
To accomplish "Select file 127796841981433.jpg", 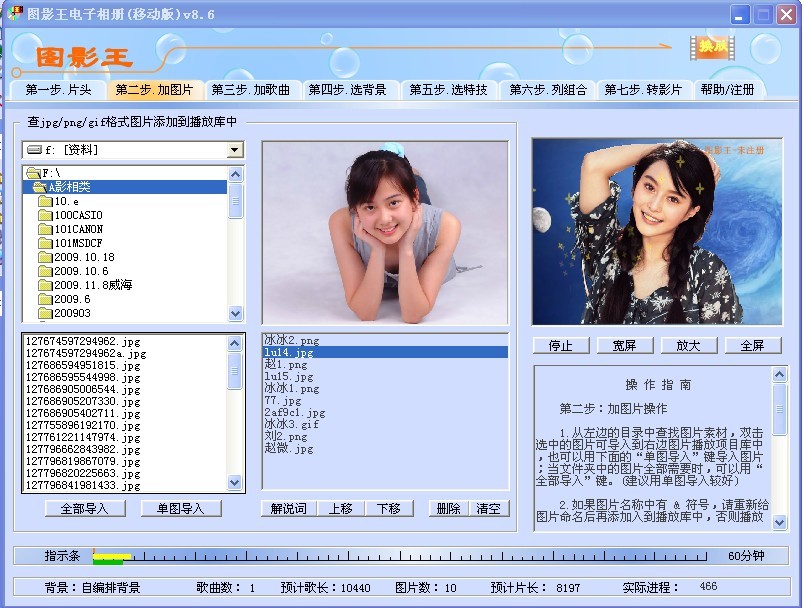I will pyautogui.click(x=83, y=485).
